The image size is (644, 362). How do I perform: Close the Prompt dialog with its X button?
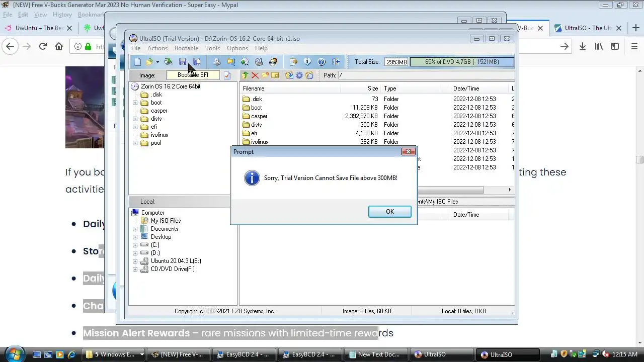[x=409, y=151]
